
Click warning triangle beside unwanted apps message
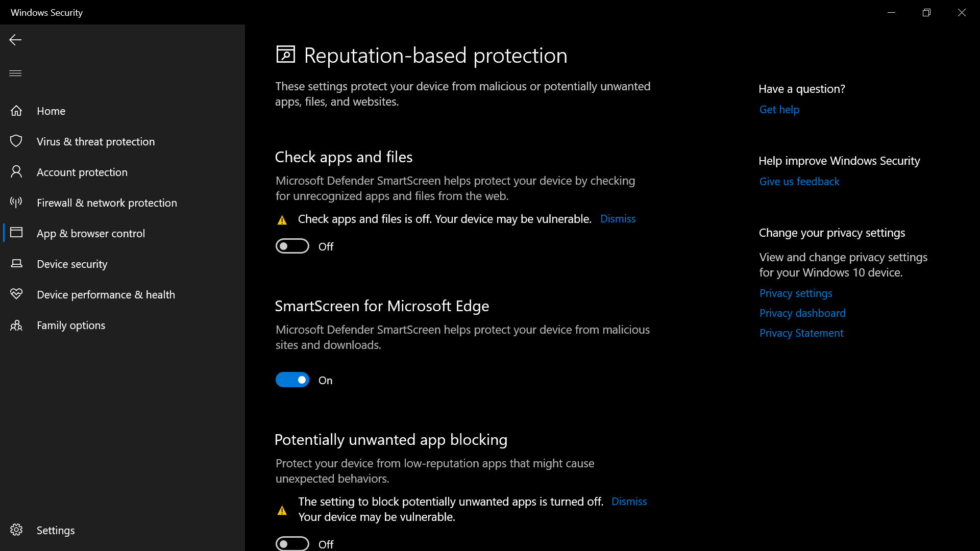282,510
